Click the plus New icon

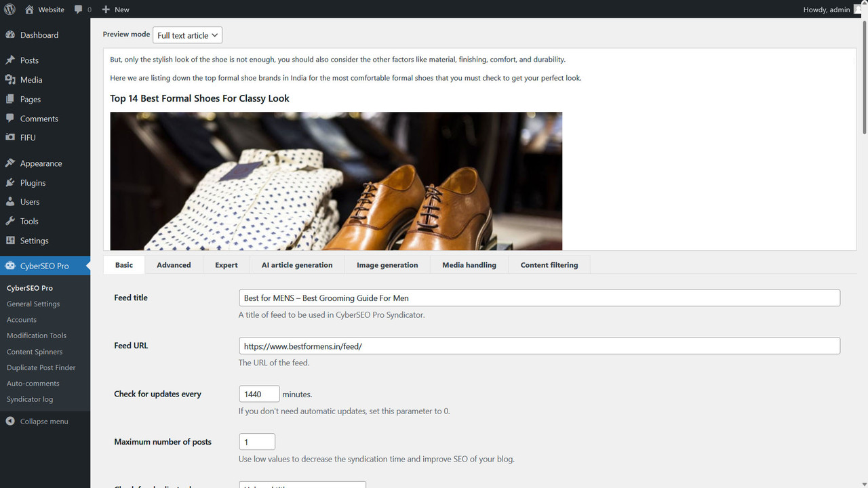click(x=106, y=9)
